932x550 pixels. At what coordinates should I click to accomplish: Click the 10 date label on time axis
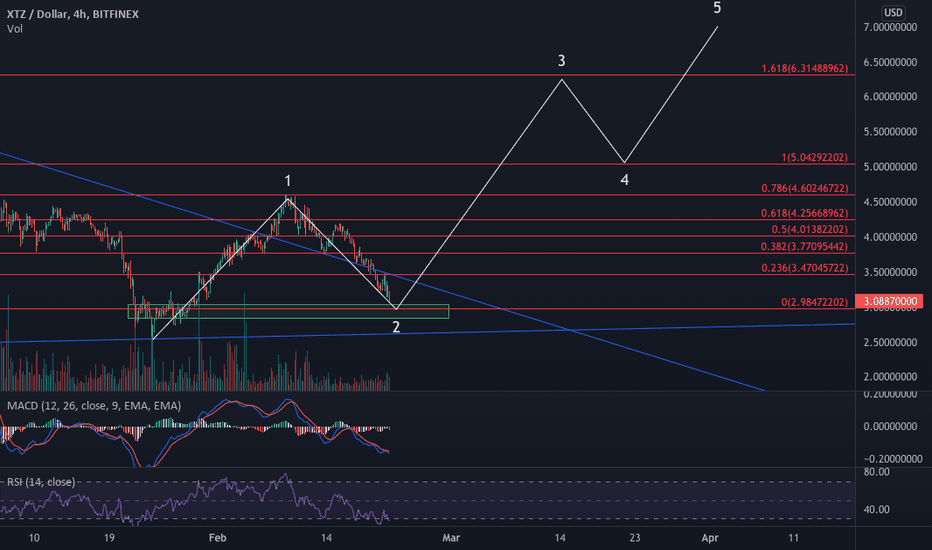tap(34, 538)
